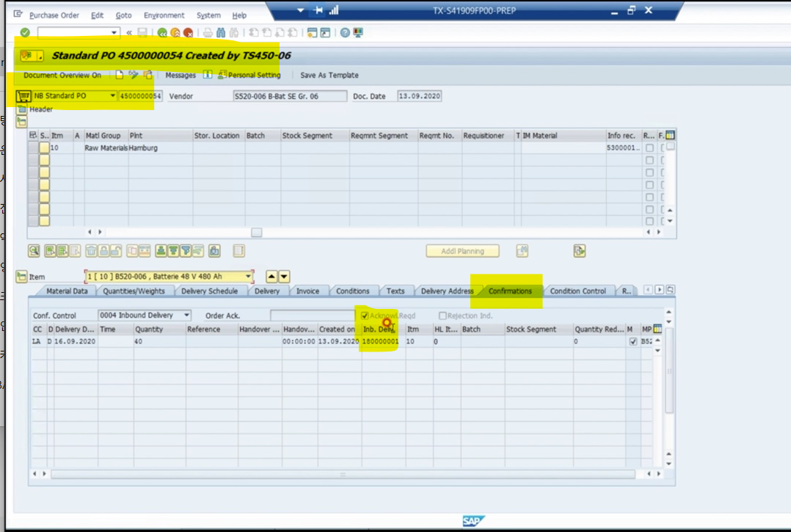
Task: Click the item details magnifier icon
Action: click(34, 251)
